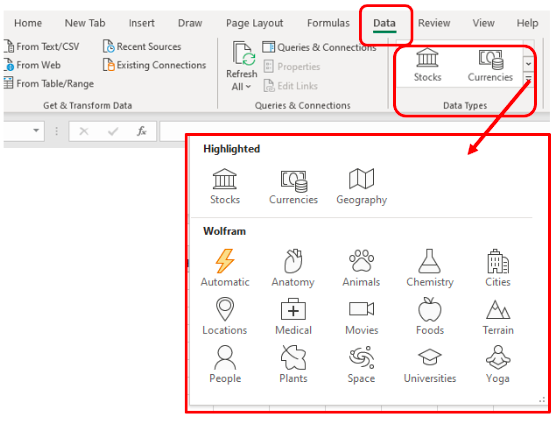
Task: Click From Text/CSV button
Action: point(42,47)
